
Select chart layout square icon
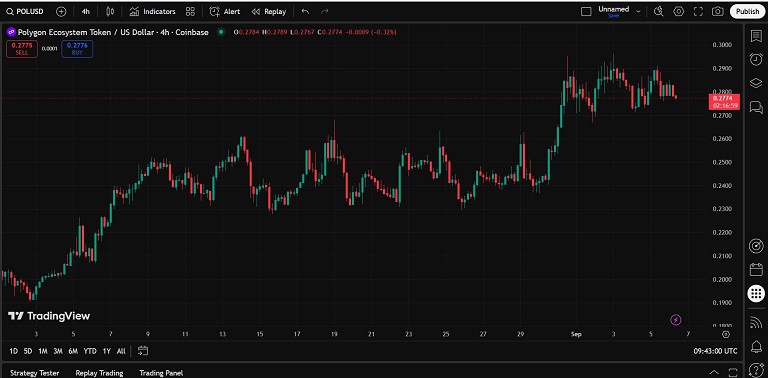point(586,11)
